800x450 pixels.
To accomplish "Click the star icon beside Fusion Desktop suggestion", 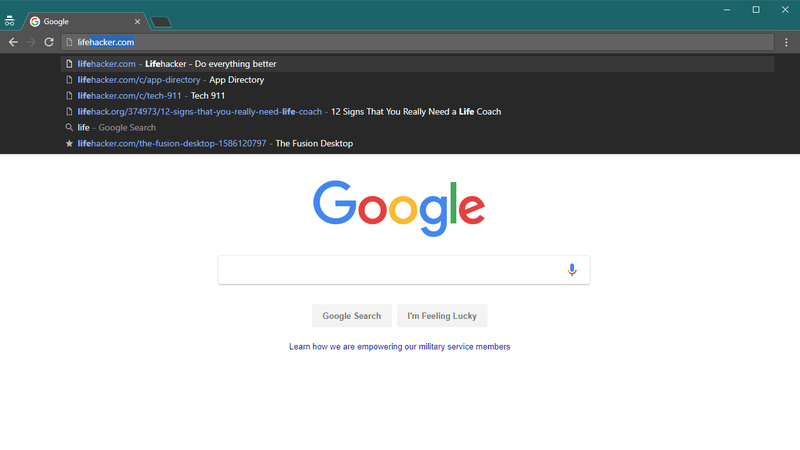I will pos(69,143).
